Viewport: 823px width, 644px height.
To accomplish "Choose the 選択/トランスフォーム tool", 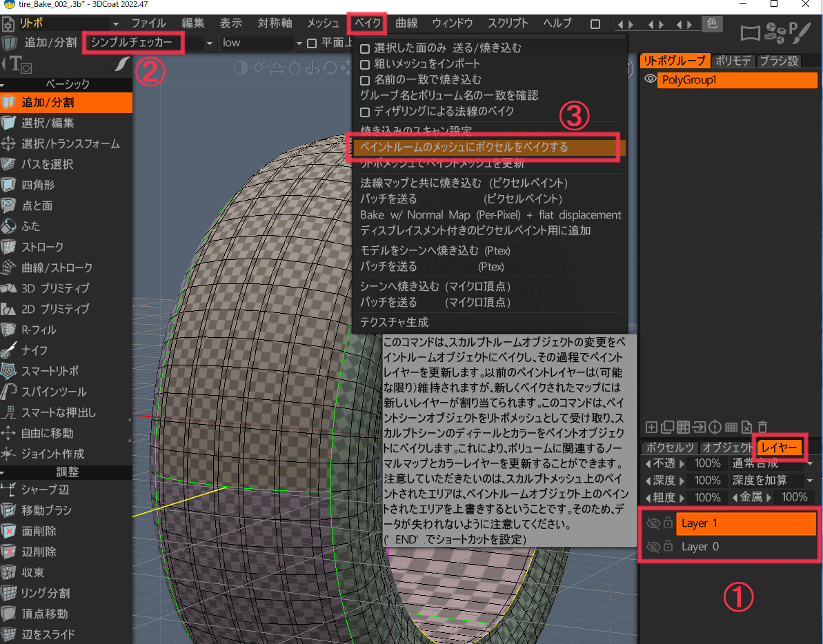I will 66,143.
